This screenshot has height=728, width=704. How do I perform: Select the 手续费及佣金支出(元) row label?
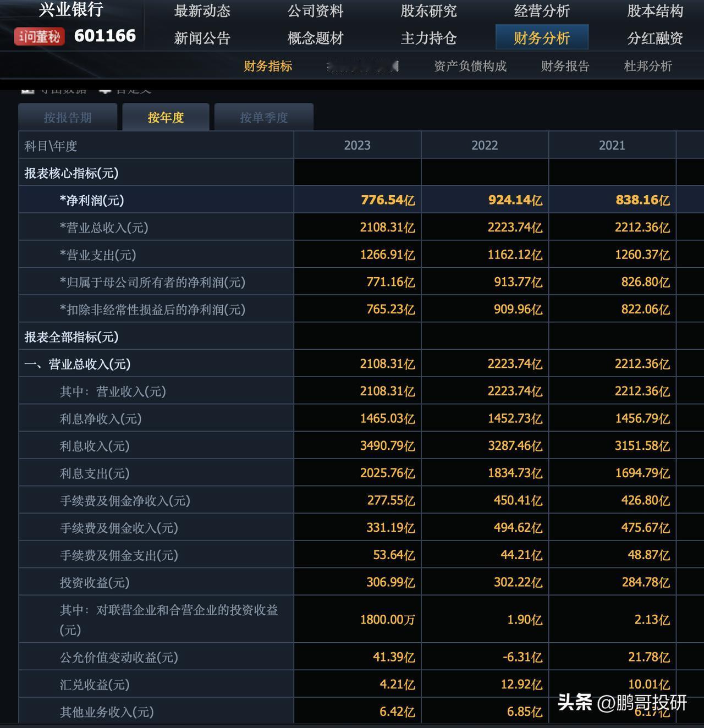[x=119, y=555]
